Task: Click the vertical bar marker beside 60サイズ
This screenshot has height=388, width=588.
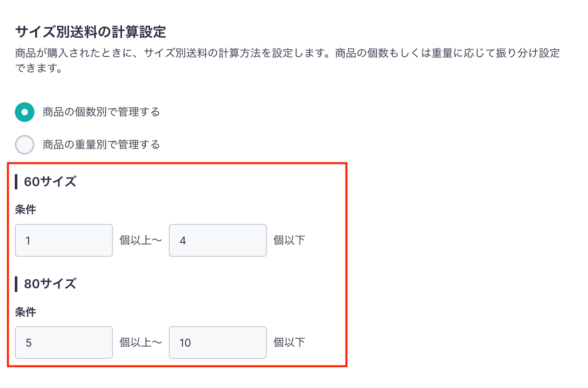Action: tap(16, 182)
